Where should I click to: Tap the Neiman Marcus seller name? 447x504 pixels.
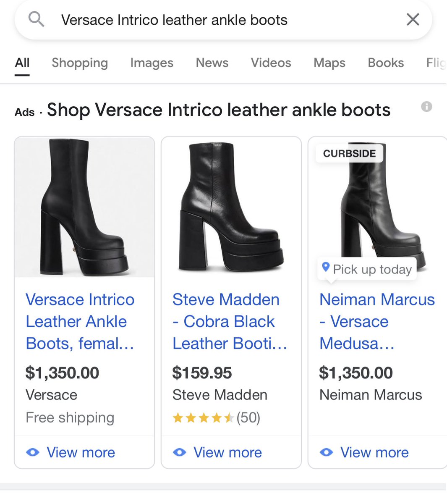pos(371,395)
